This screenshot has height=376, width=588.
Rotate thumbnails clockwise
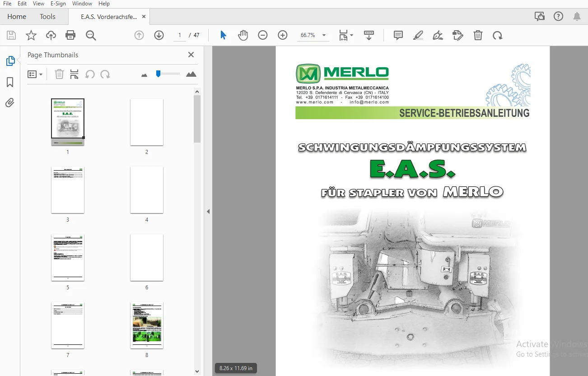[105, 74]
